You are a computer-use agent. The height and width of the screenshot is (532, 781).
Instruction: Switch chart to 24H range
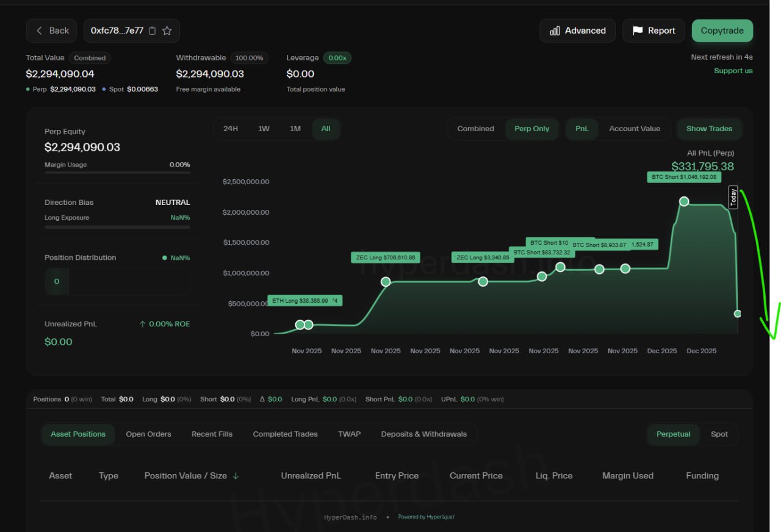(231, 129)
